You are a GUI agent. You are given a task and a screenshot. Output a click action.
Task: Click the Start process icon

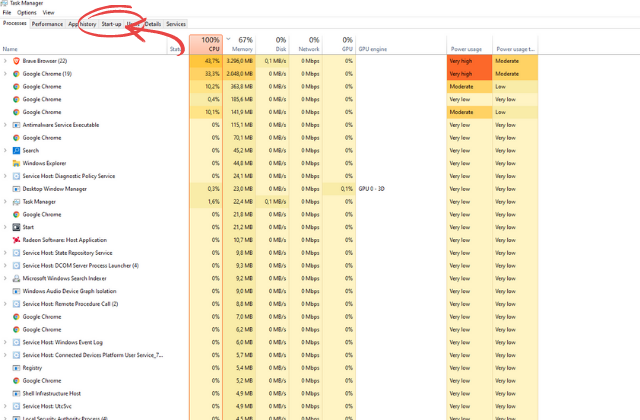coord(16,227)
